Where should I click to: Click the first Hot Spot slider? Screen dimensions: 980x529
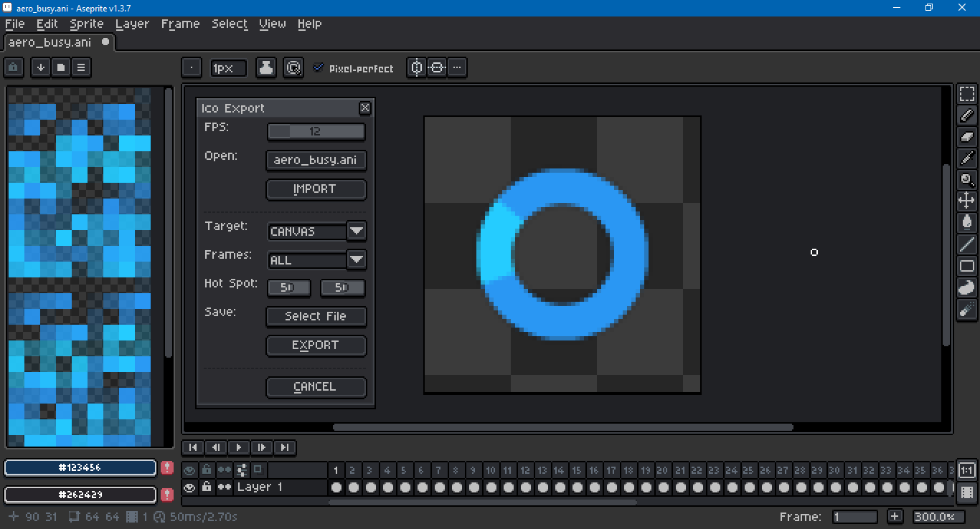[x=289, y=288]
